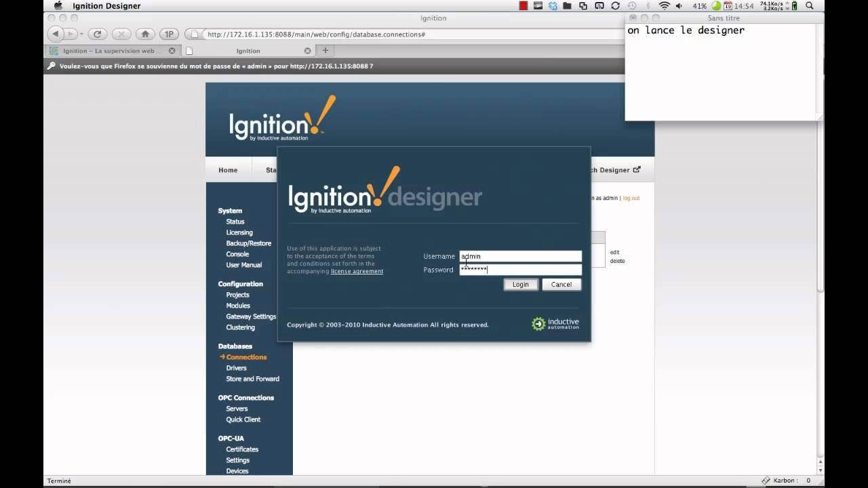Open Clustering in the sidebar
The image size is (868, 488).
point(241,327)
